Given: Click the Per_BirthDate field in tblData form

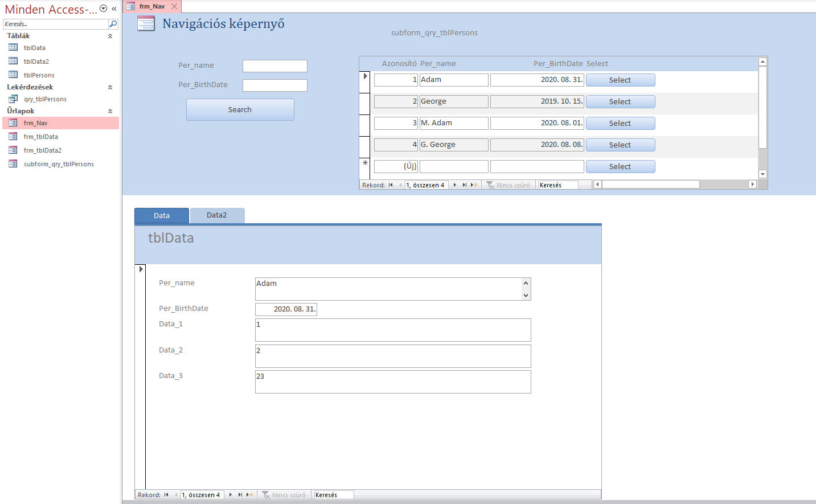Looking at the screenshot, I should [286, 309].
